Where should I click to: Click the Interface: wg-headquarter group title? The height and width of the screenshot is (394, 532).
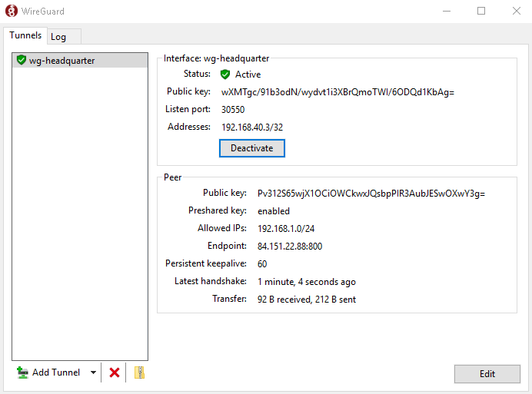(x=216, y=58)
